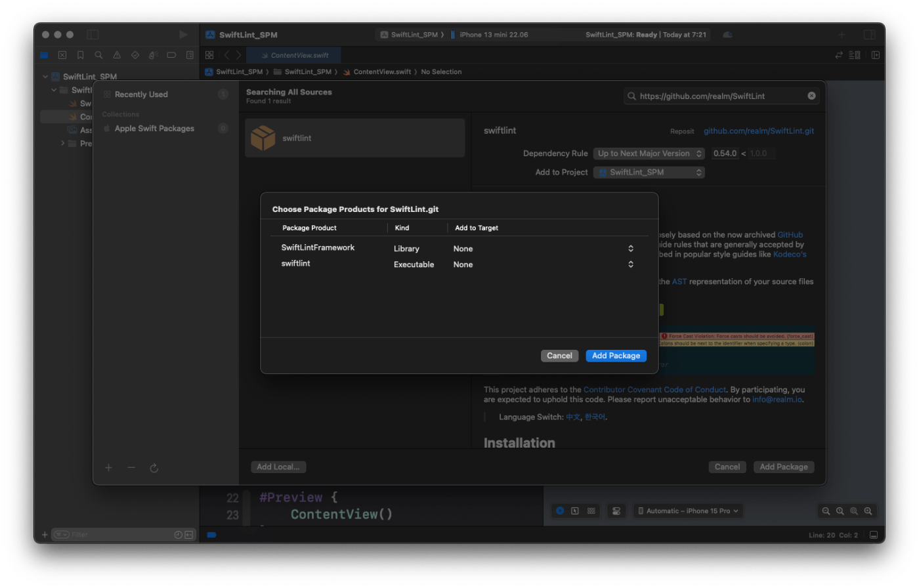This screenshot has width=919, height=588.
Task: Click the bottom-bar toggle at the status bar's right end
Action: click(873, 535)
